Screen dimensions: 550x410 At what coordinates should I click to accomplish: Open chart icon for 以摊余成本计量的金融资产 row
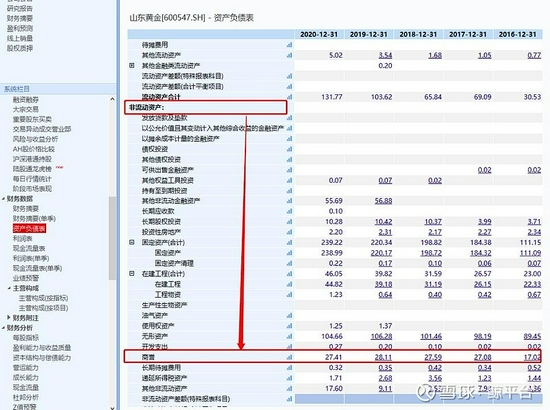pos(289,139)
